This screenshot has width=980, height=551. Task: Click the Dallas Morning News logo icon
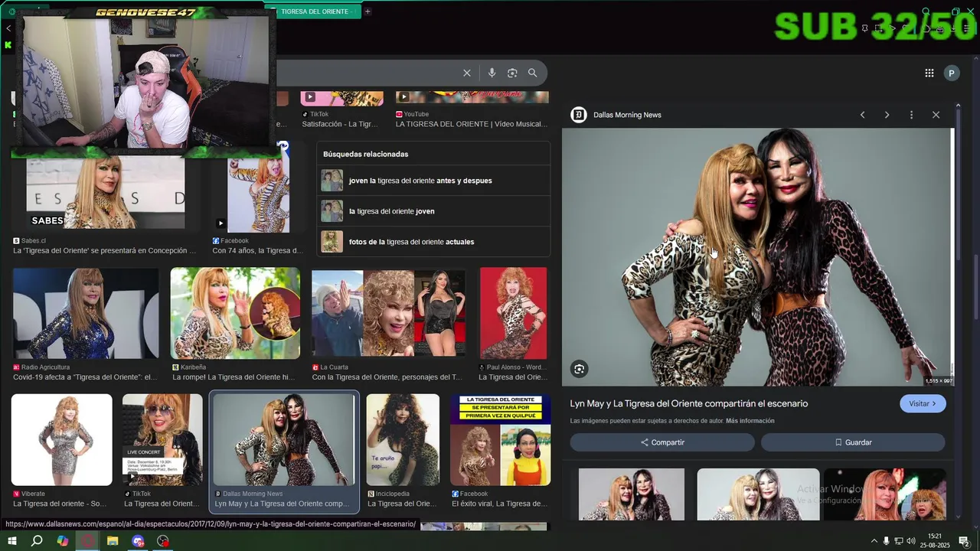point(579,115)
